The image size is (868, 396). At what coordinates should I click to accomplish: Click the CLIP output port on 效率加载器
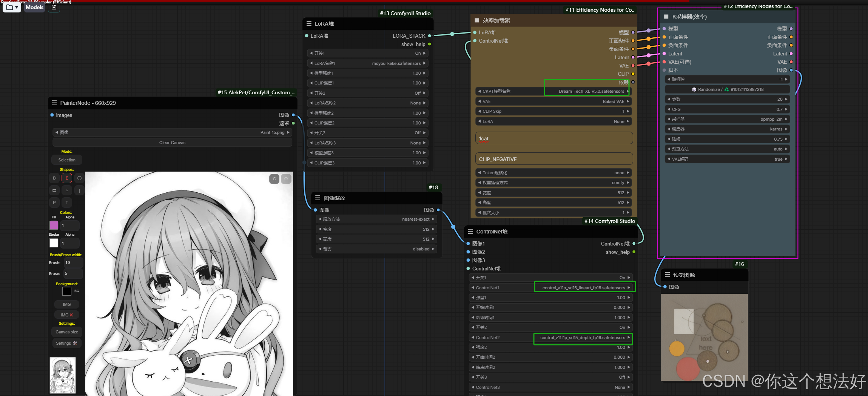pyautogui.click(x=633, y=74)
